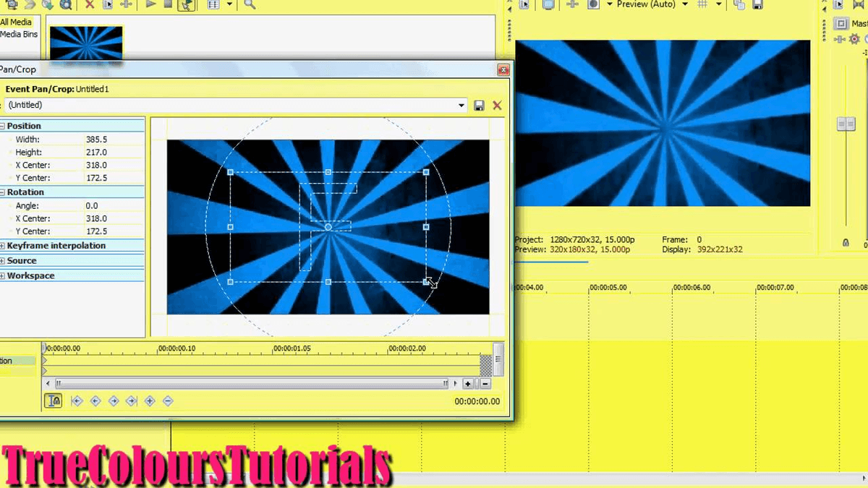Click the right-middle crop edge handle
Screen dimensions: 868x488
426,227
